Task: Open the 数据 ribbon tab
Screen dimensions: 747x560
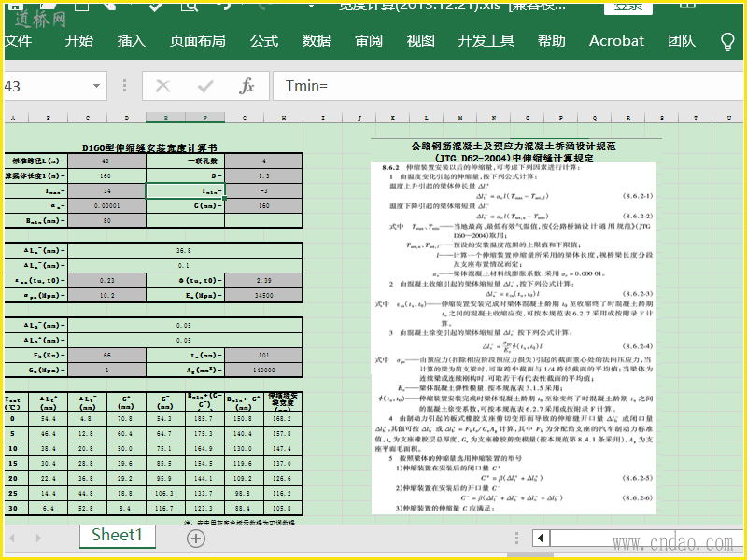Action: (317, 41)
